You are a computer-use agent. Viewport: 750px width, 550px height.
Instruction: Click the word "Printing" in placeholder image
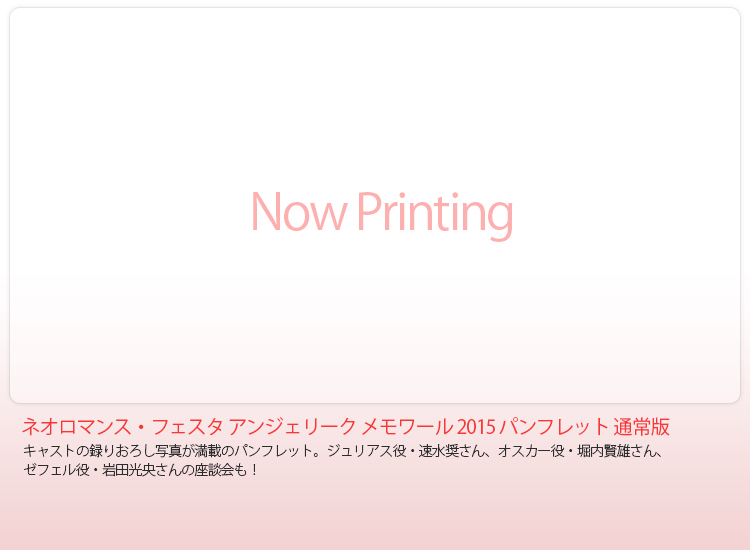pyautogui.click(x=435, y=215)
